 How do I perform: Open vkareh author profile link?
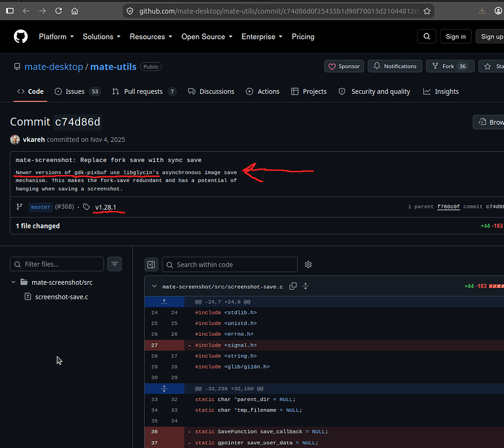(34, 139)
